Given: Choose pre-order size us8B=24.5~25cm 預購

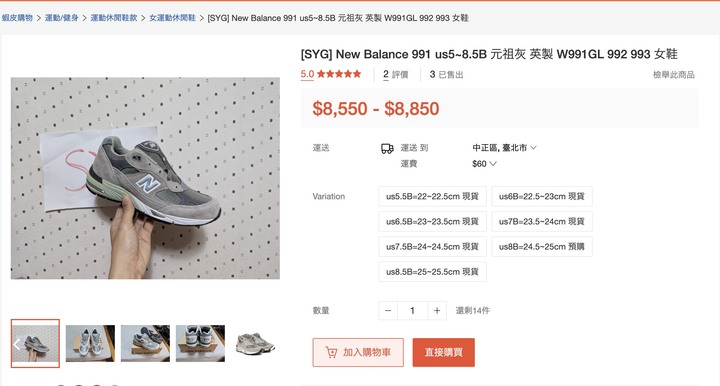Looking at the screenshot, I should click(542, 246).
